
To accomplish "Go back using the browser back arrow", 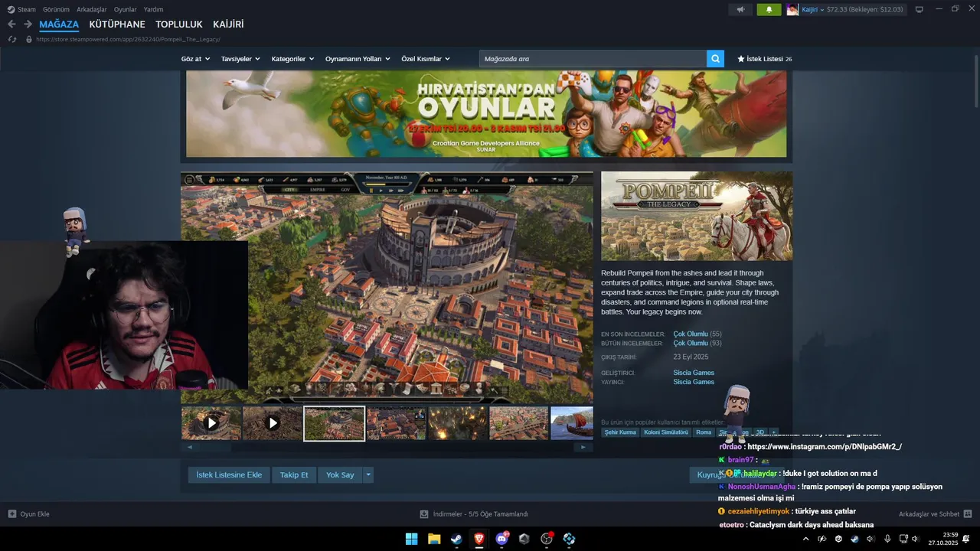I will click(x=11, y=24).
